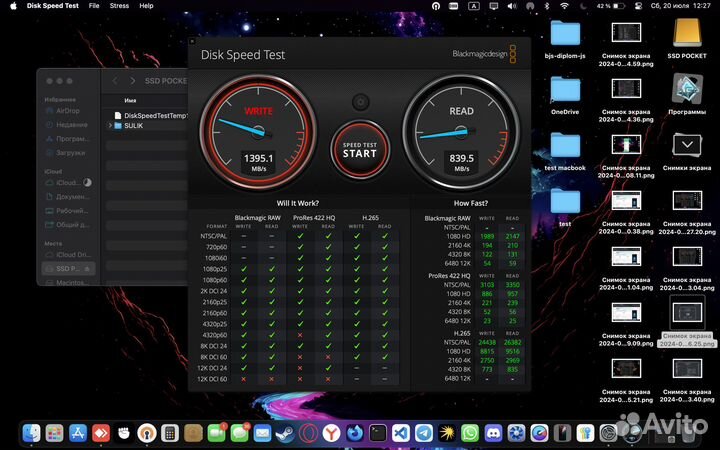This screenshot has height=450, width=720.
Task: Open Visual Studio Code from the Dock
Action: [x=401, y=433]
